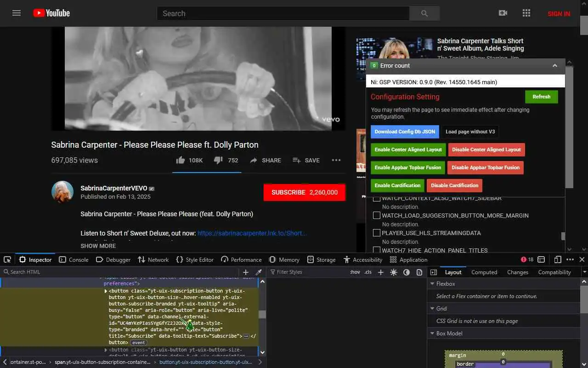Click the event badge on button node
588x368 pixels.
click(x=138, y=343)
